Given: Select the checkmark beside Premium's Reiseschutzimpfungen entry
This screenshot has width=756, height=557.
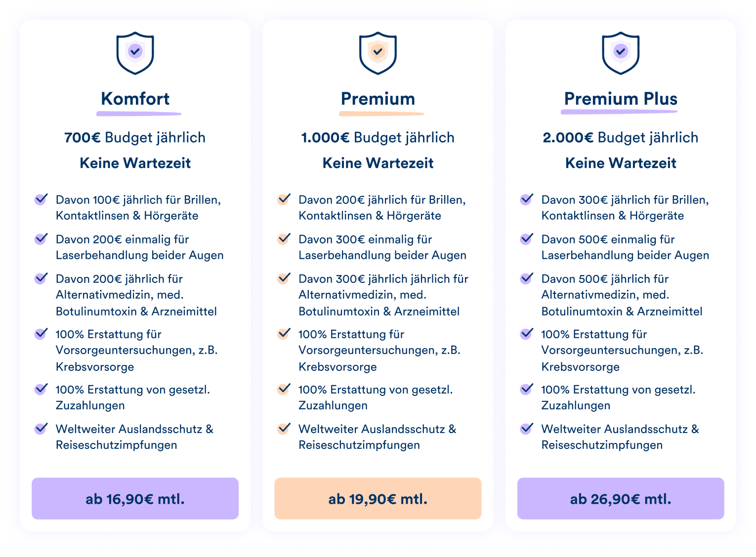Looking at the screenshot, I should (284, 429).
